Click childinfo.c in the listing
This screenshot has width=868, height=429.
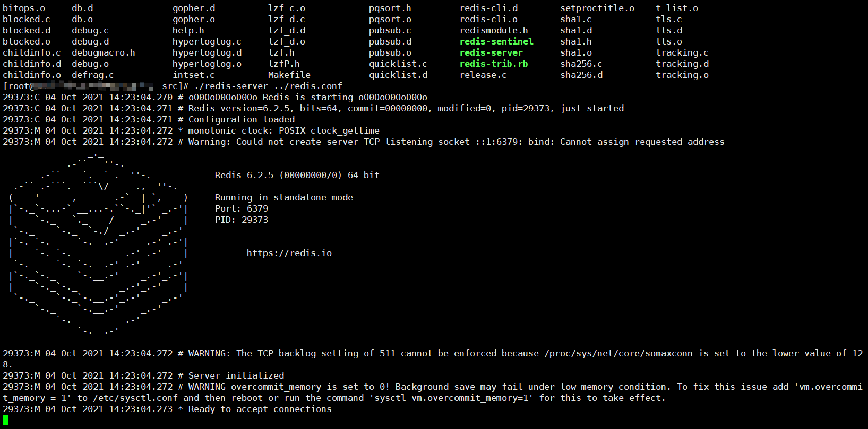point(32,52)
